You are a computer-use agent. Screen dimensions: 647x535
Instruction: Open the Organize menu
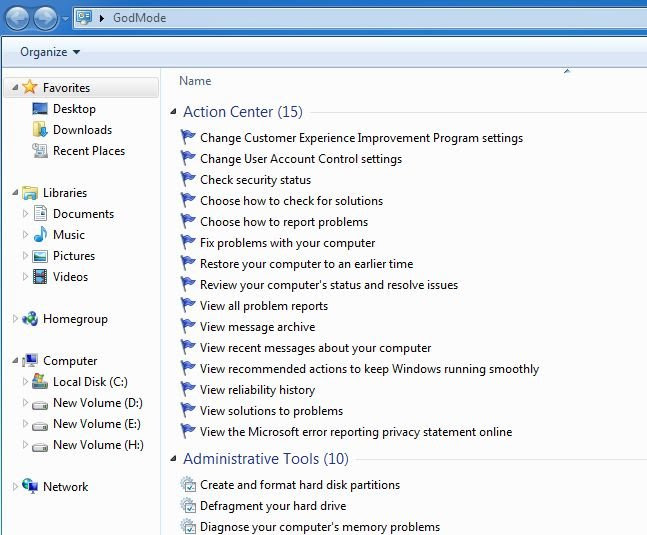50,52
